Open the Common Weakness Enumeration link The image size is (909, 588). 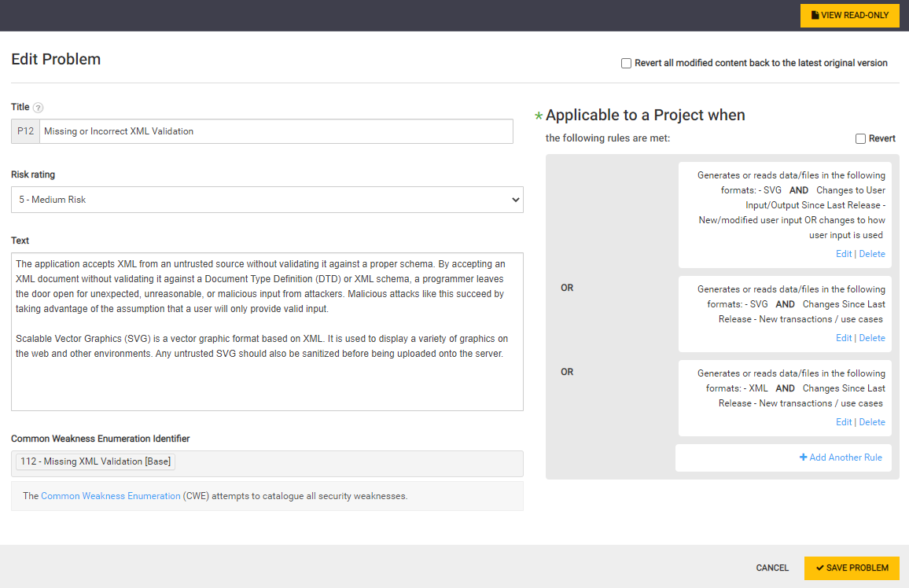tap(111, 496)
